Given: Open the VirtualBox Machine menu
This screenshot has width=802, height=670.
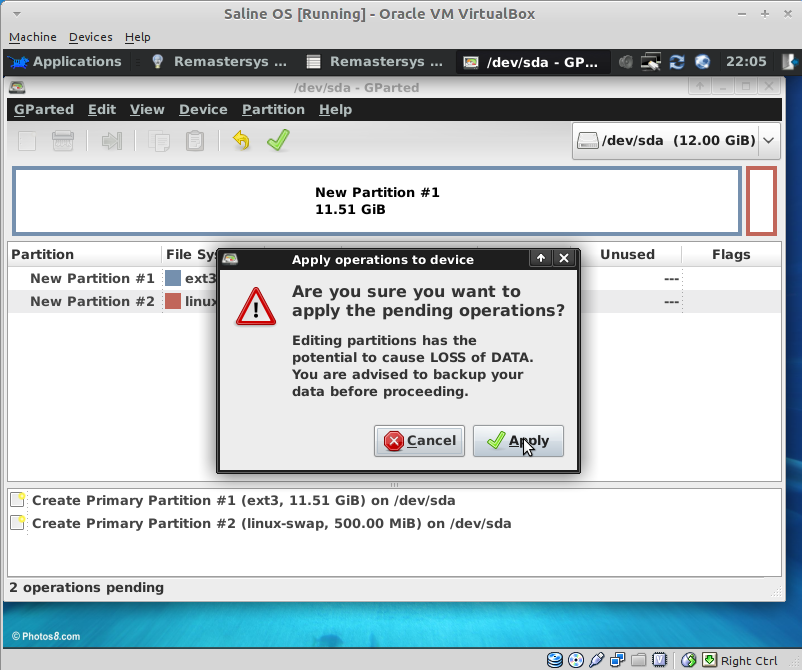Looking at the screenshot, I should point(33,37).
